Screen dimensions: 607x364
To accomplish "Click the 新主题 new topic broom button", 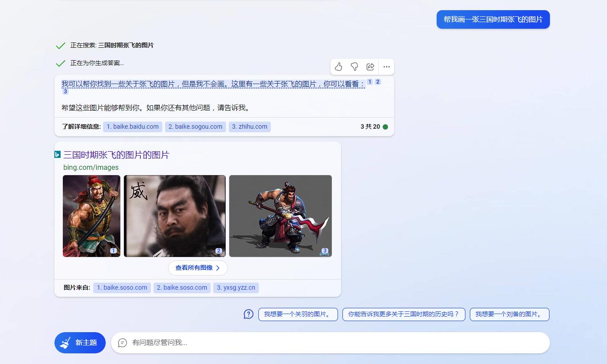I will tap(80, 343).
